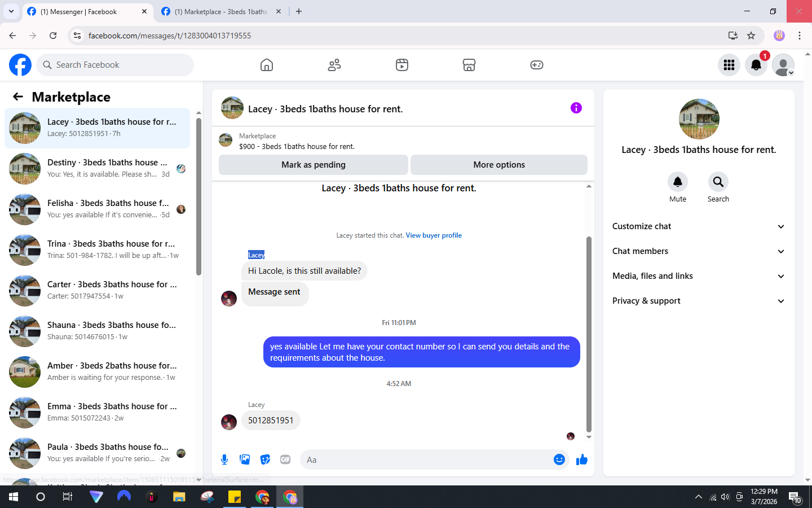Open Windows Start button
Screen dimensions: 812x508
(x=14, y=497)
